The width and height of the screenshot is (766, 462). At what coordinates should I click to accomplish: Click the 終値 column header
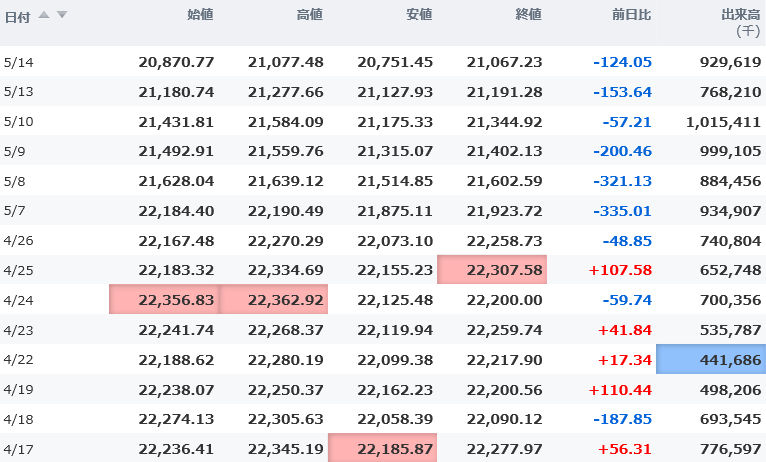[x=528, y=15]
